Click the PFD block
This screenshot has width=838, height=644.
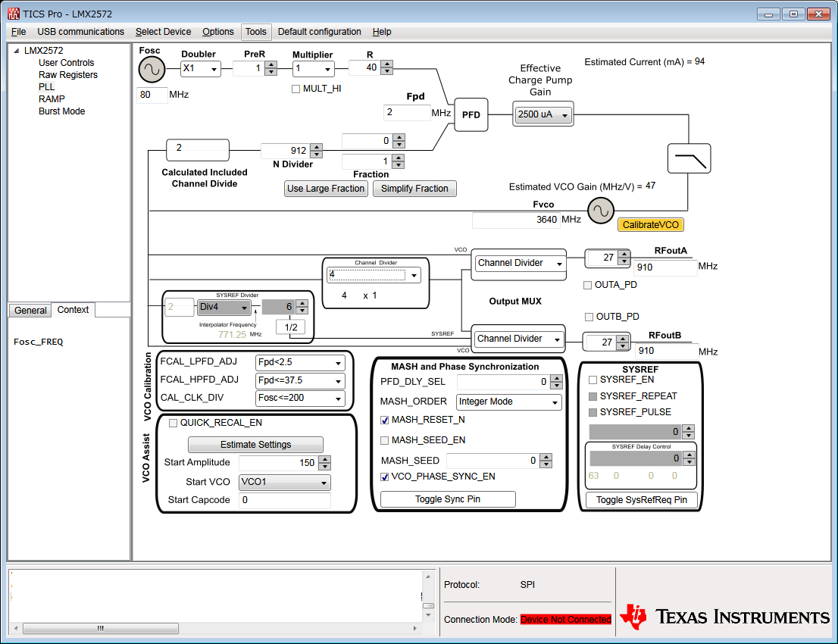[x=471, y=114]
